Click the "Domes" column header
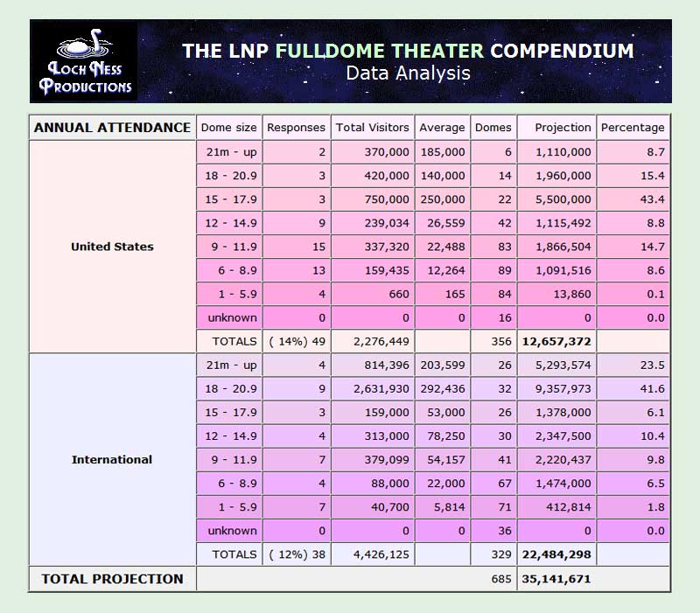 pyautogui.click(x=493, y=128)
